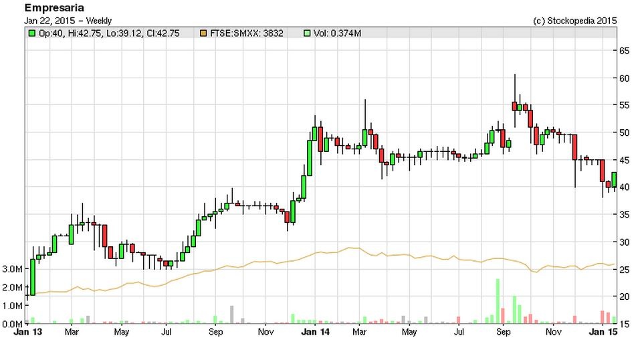
Task: Click the last green candlestick on the right
Action: point(614,180)
